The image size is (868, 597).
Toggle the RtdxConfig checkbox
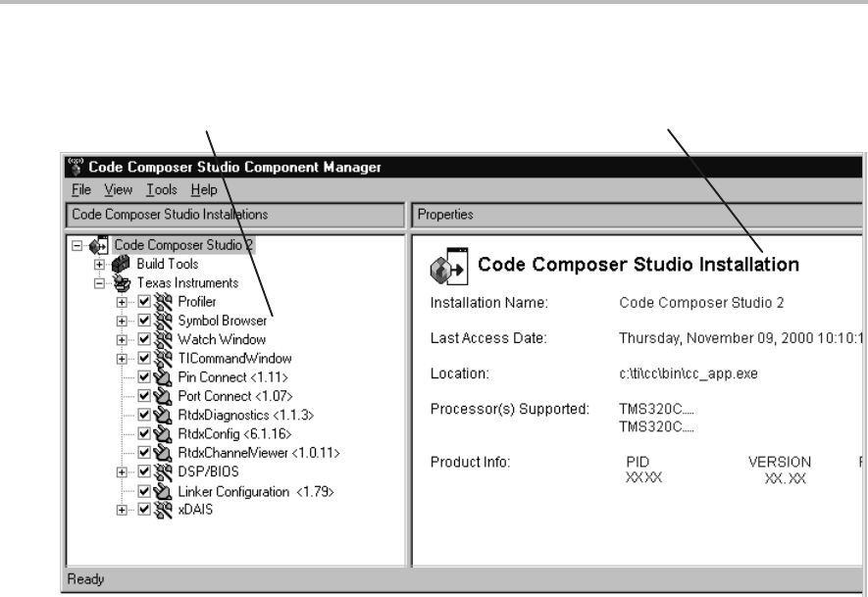coord(144,433)
